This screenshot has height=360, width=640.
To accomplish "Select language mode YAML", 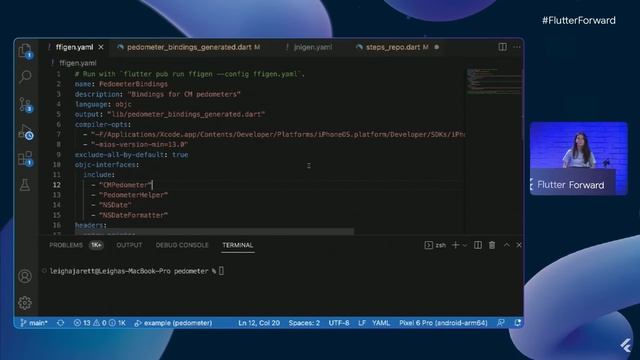I will 381,323.
